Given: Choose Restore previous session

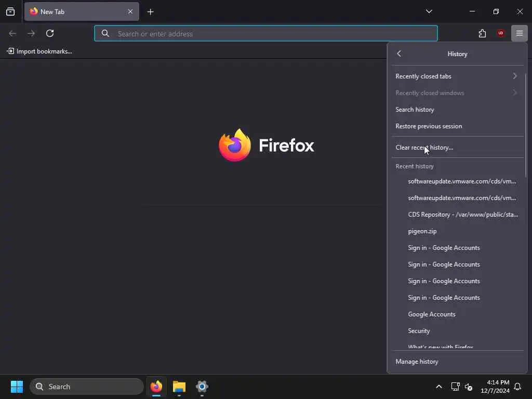Looking at the screenshot, I should [x=457, y=126].
